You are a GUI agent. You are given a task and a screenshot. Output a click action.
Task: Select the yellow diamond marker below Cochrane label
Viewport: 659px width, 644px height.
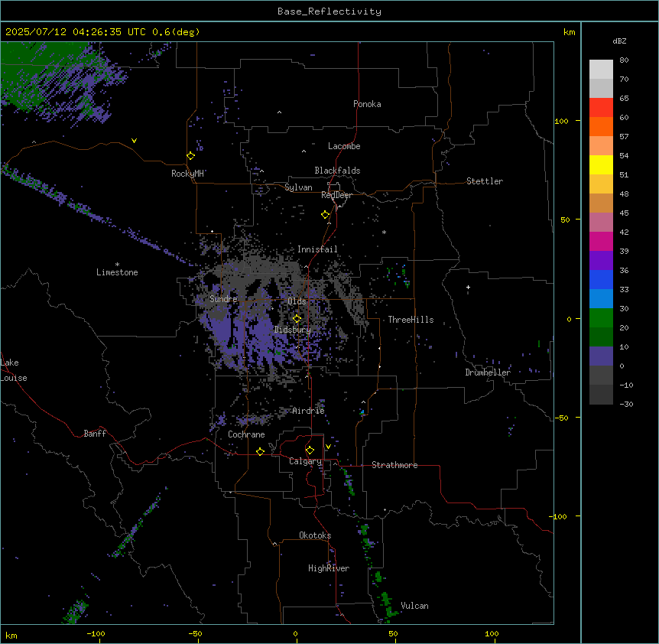point(260,451)
